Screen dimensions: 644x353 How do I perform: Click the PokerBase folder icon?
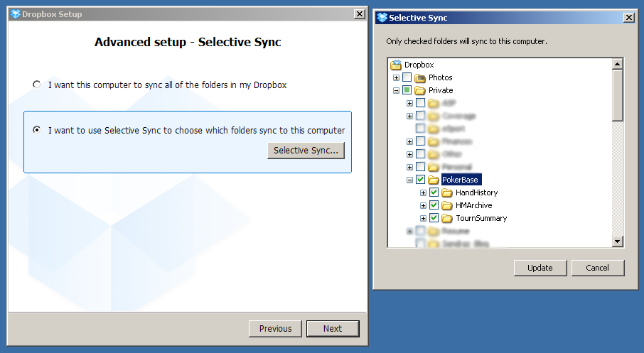pyautogui.click(x=434, y=180)
